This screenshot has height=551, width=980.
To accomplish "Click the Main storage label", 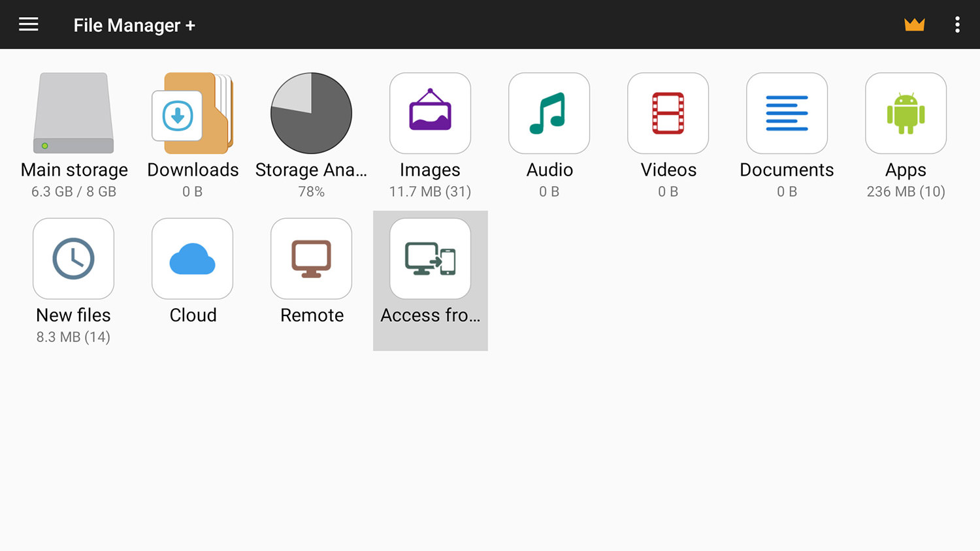I will point(74,170).
